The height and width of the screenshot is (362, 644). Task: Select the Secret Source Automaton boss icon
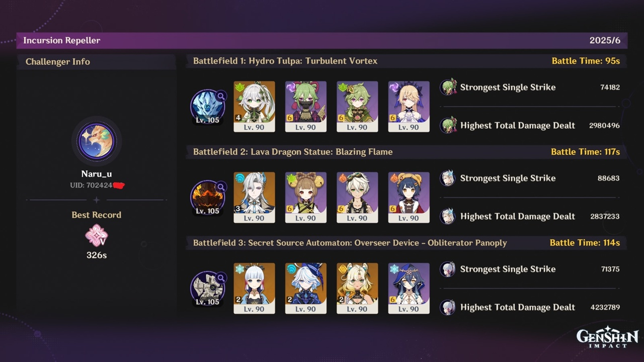pyautogui.click(x=207, y=289)
